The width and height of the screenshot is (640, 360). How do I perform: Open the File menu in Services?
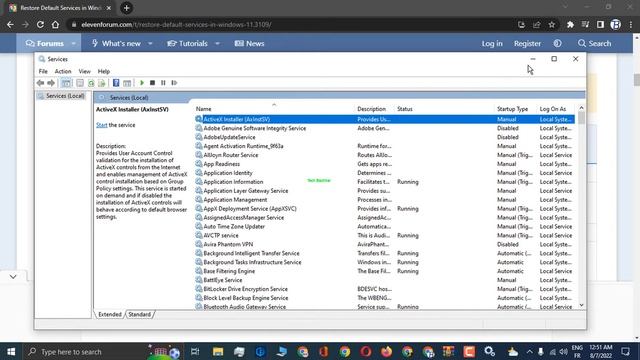pyautogui.click(x=43, y=71)
